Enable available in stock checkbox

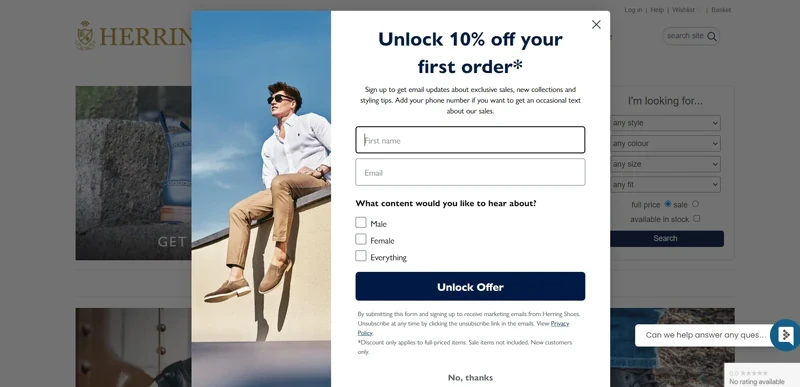(696, 219)
